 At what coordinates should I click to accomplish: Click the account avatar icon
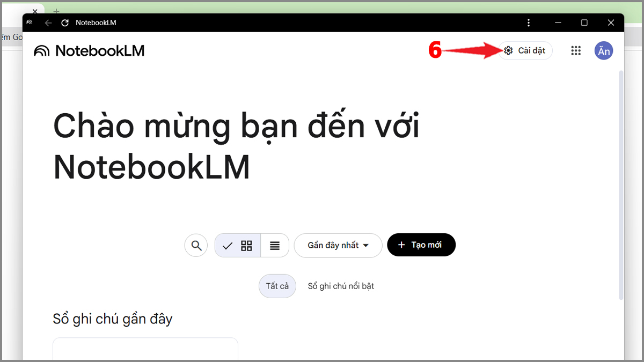point(604,50)
